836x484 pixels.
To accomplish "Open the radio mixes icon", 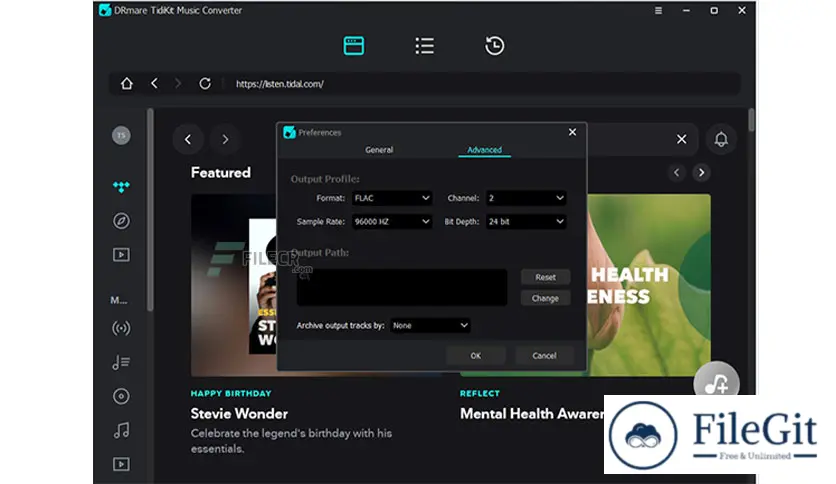I will click(x=121, y=328).
